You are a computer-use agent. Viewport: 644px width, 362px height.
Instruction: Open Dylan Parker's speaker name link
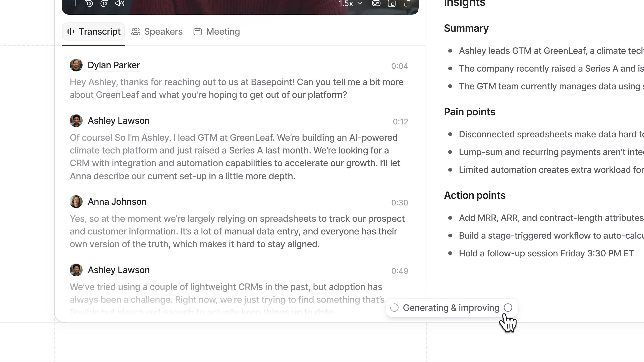114,65
